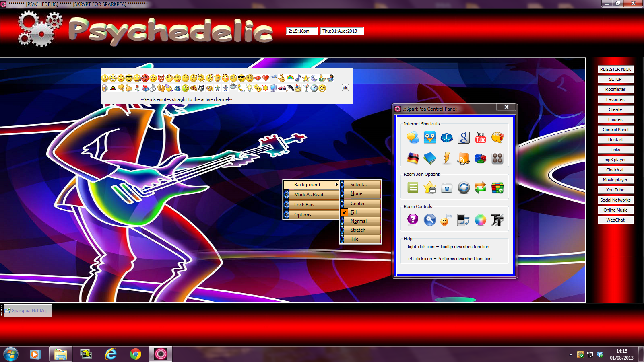Send the red heart emote
The height and width of the screenshot is (362, 644).
266,78
